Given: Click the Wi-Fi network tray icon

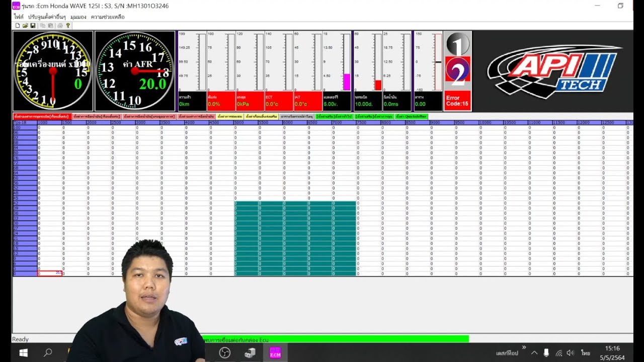Looking at the screenshot, I should pyautogui.click(x=558, y=353).
